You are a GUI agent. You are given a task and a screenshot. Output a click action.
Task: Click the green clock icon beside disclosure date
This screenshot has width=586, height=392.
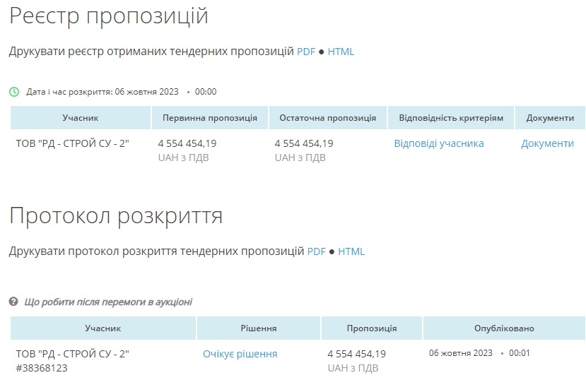tap(14, 92)
